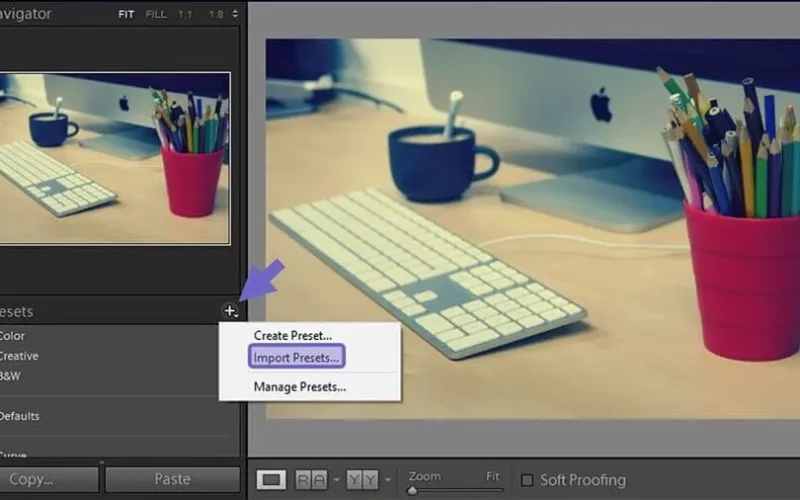Image resolution: width=800 pixels, height=500 pixels.
Task: Choose Import Presets... from the menu
Action: [x=296, y=357]
